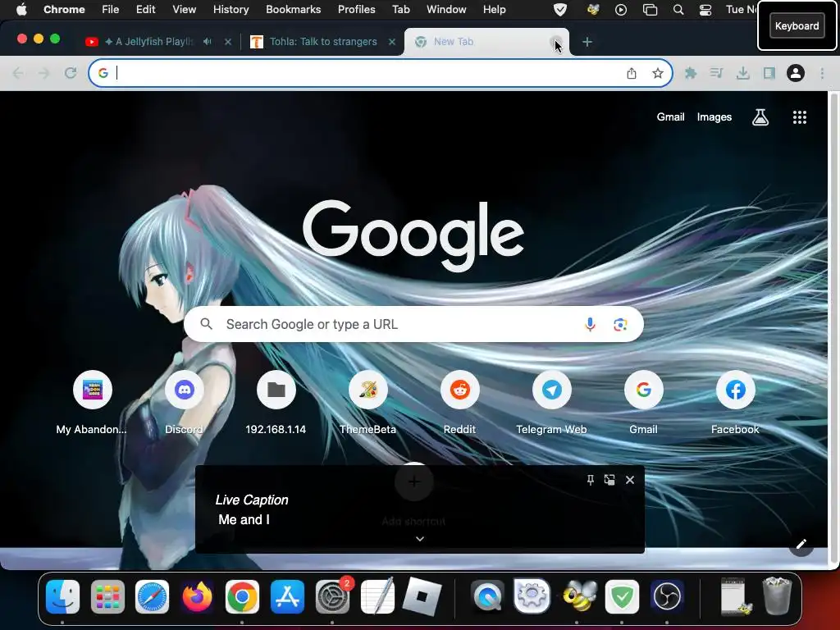Reload the page with the refresh icon

coord(71,73)
